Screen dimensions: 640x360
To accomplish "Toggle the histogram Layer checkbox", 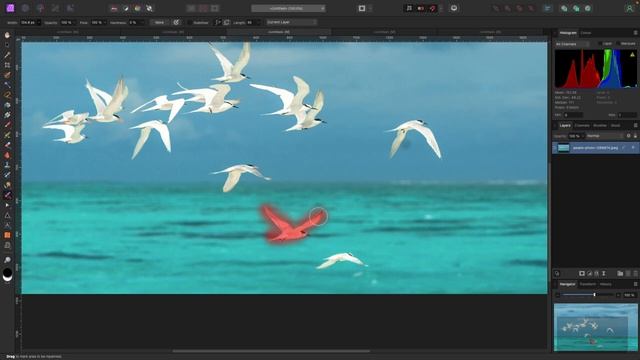I will point(600,43).
